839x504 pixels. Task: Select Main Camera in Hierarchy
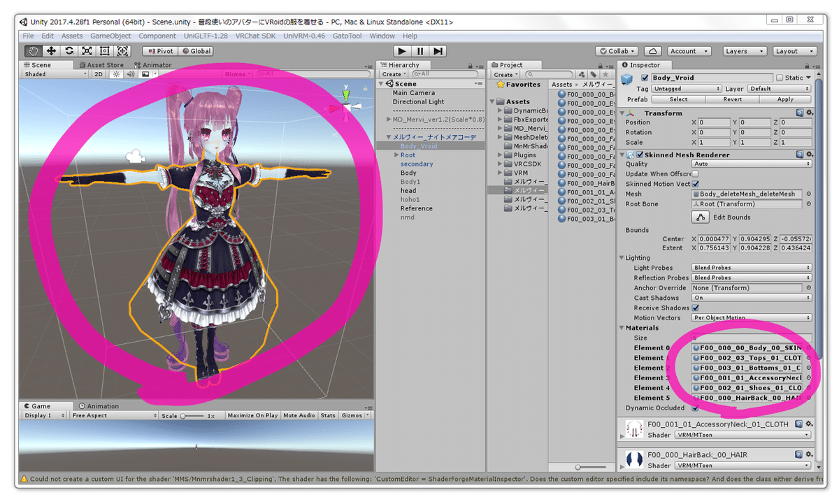413,93
